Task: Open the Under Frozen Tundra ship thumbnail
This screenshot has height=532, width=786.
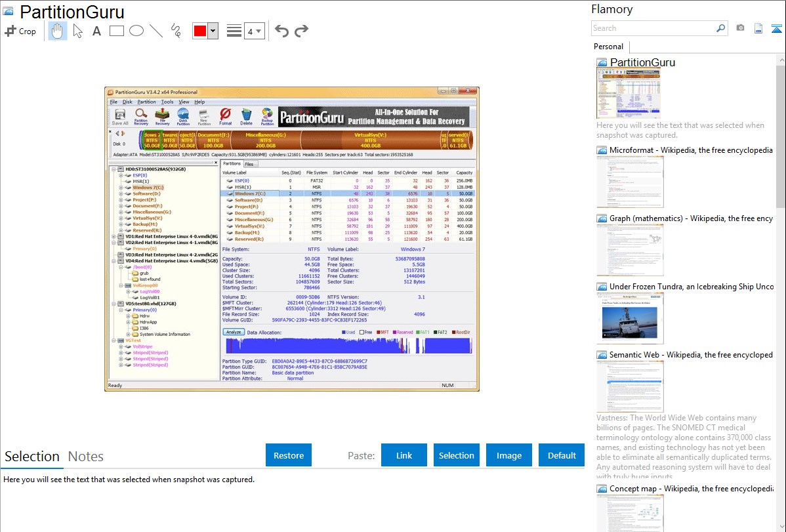Action: (630, 318)
